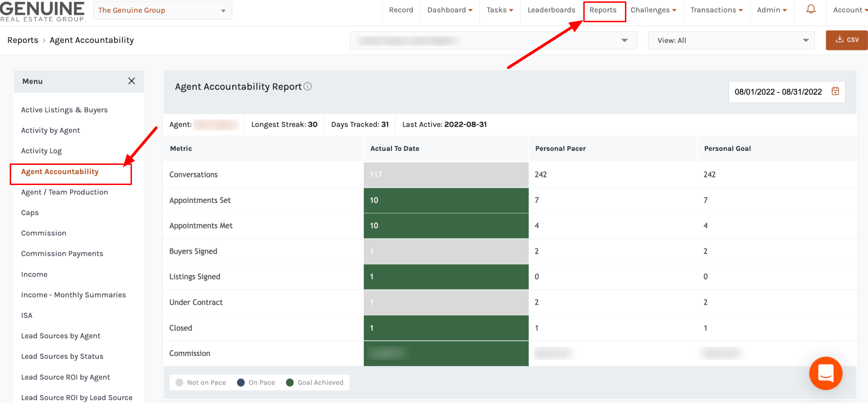Download the report as CSV

846,40
